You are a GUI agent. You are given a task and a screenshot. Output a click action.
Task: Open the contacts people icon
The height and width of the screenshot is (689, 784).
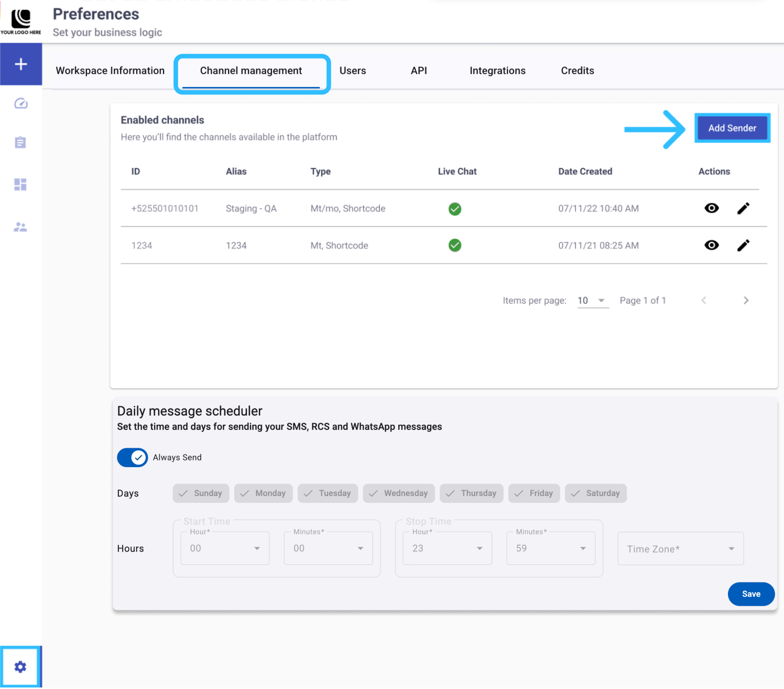[20, 227]
